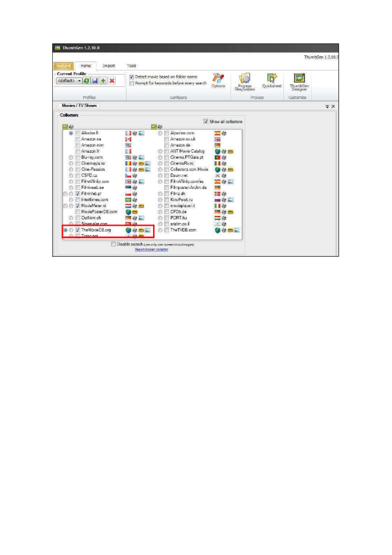Select the Alpacine.com radio button
The width and height of the screenshot is (392, 555).
click(160, 133)
